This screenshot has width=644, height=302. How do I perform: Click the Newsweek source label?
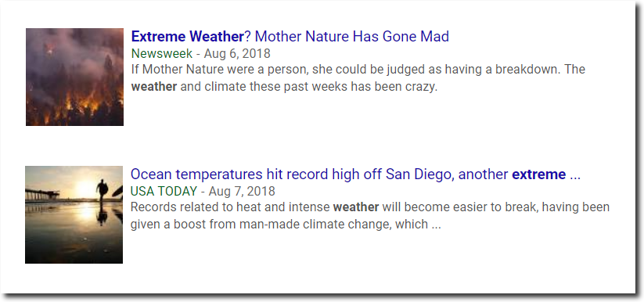pyautogui.click(x=162, y=53)
